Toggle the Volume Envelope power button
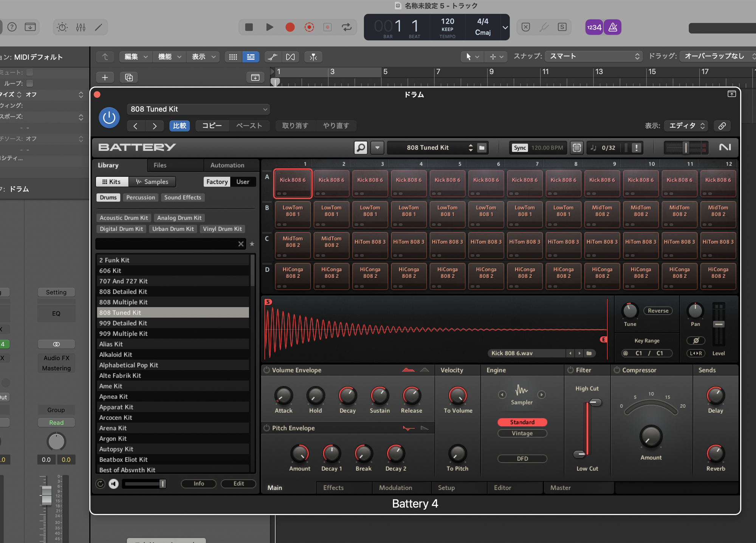 [267, 370]
